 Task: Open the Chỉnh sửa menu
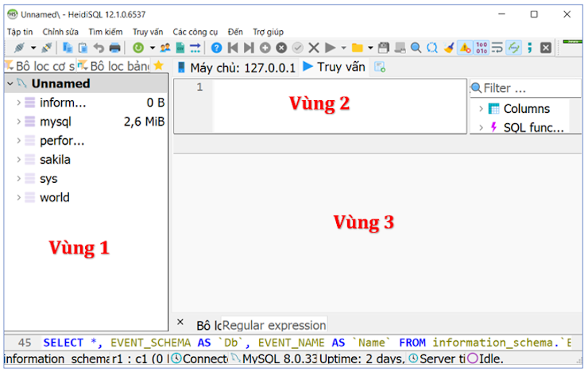point(60,32)
